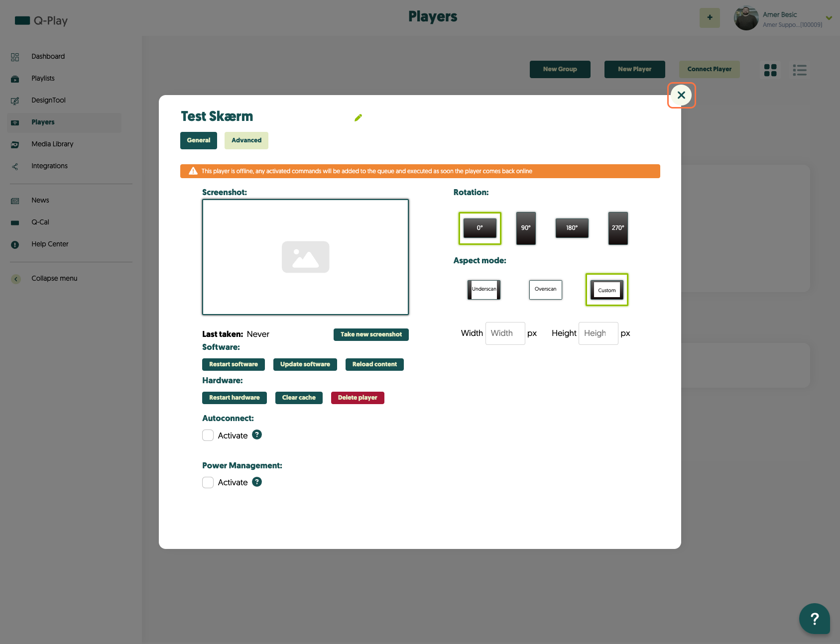The image size is (840, 644).
Task: Click the New Group button
Action: [560, 69]
